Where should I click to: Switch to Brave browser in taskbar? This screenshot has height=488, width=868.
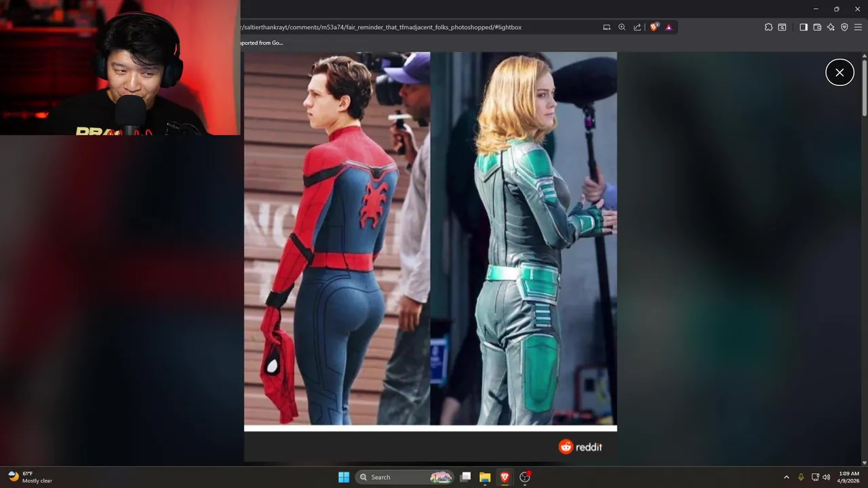[505, 477]
